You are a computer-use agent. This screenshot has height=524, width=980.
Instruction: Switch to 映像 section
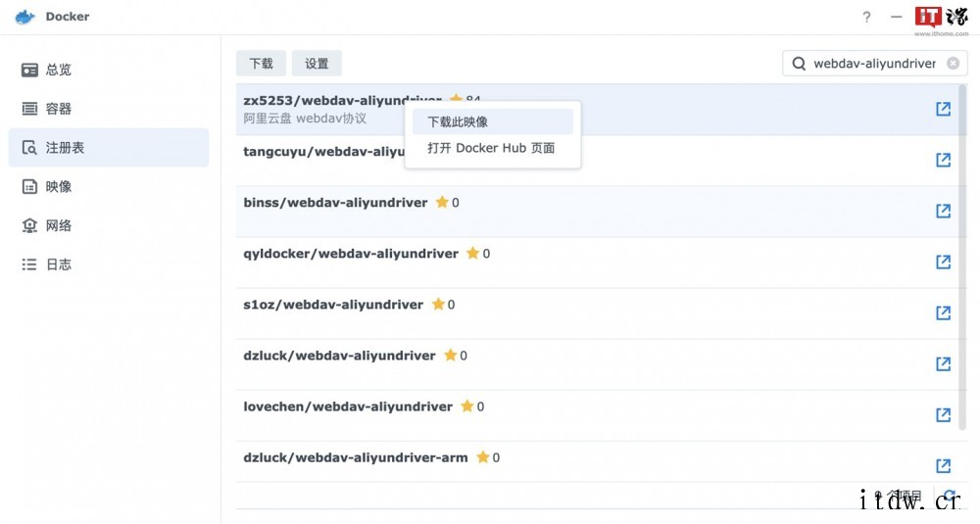point(109,187)
